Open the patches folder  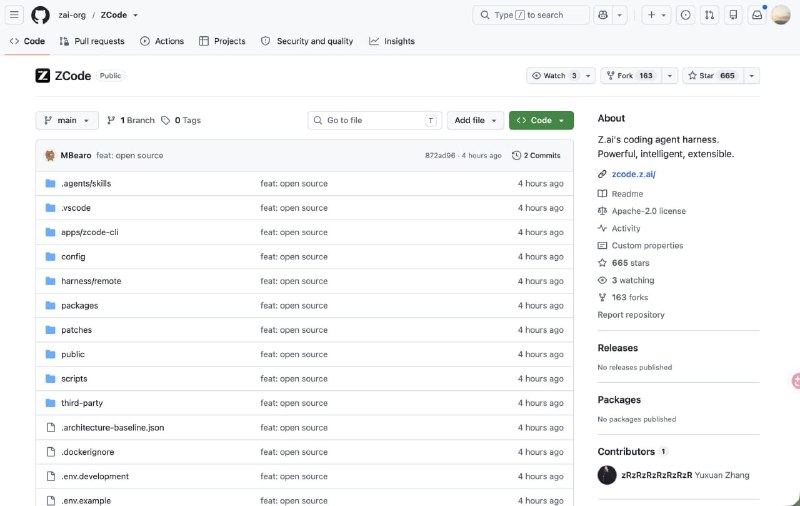[77, 330]
